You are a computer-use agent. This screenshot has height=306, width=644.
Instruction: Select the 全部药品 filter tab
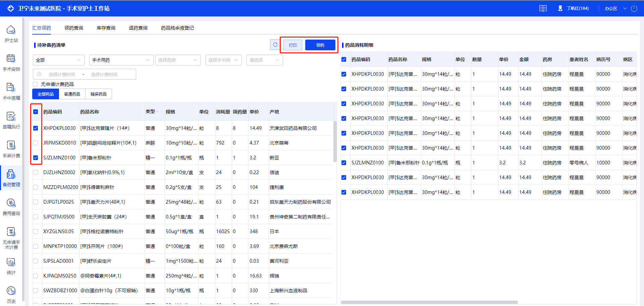point(46,94)
